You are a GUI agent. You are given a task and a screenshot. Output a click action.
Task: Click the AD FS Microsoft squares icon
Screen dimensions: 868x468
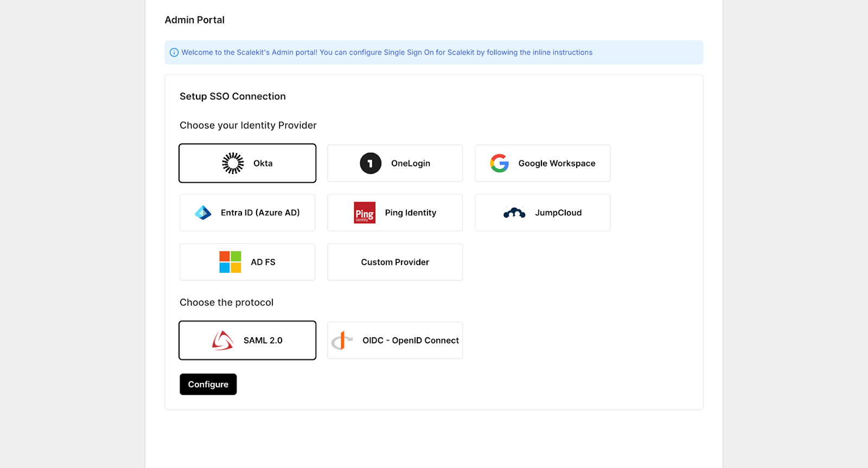[x=230, y=262]
